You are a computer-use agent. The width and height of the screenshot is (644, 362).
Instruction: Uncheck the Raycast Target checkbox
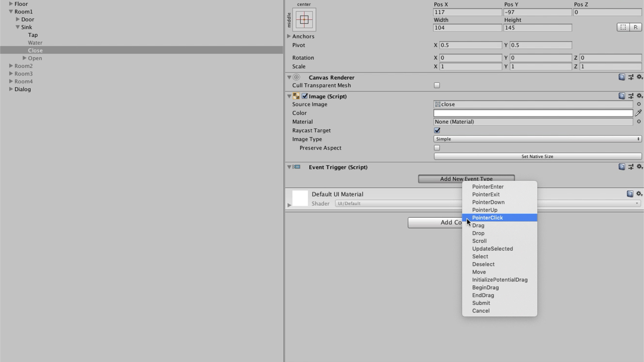(437, 130)
